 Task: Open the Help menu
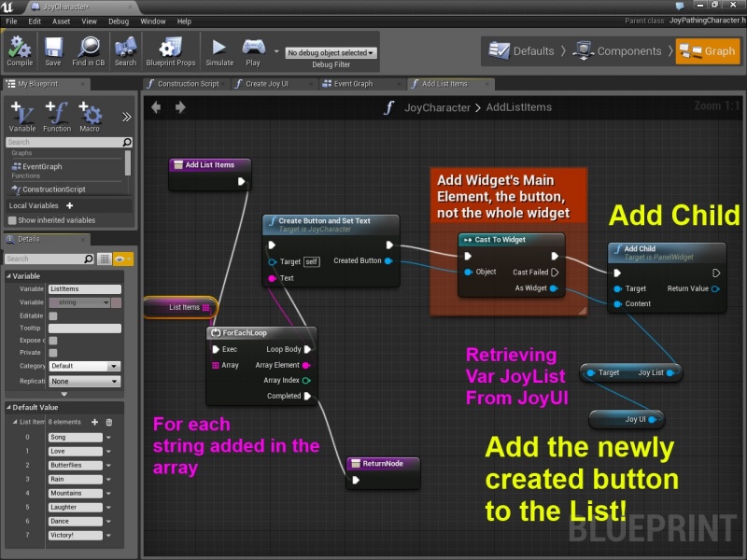(184, 21)
